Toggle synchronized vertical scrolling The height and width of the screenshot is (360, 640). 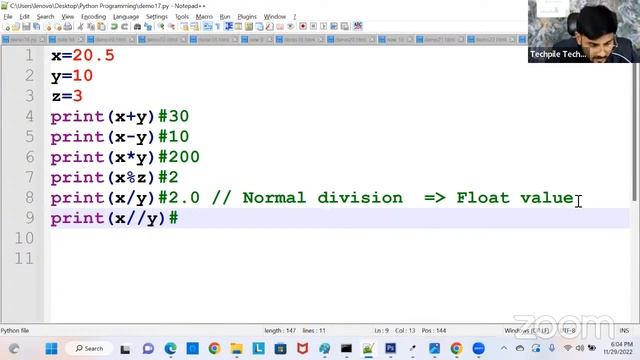click(185, 27)
